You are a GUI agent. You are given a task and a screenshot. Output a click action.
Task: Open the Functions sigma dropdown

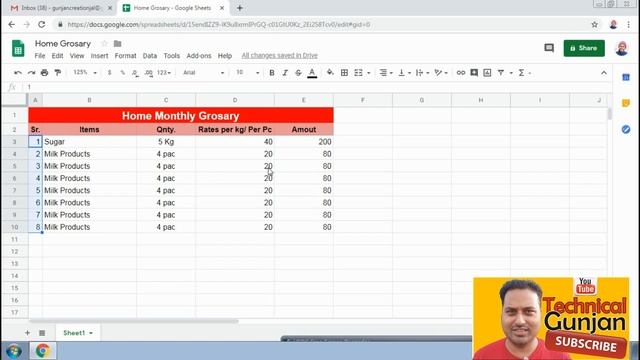click(x=524, y=73)
